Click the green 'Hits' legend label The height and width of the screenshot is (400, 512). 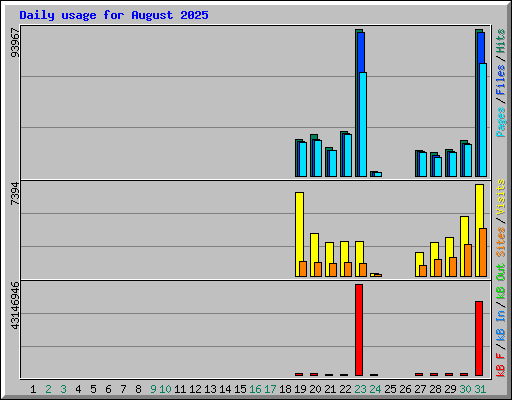[501, 41]
